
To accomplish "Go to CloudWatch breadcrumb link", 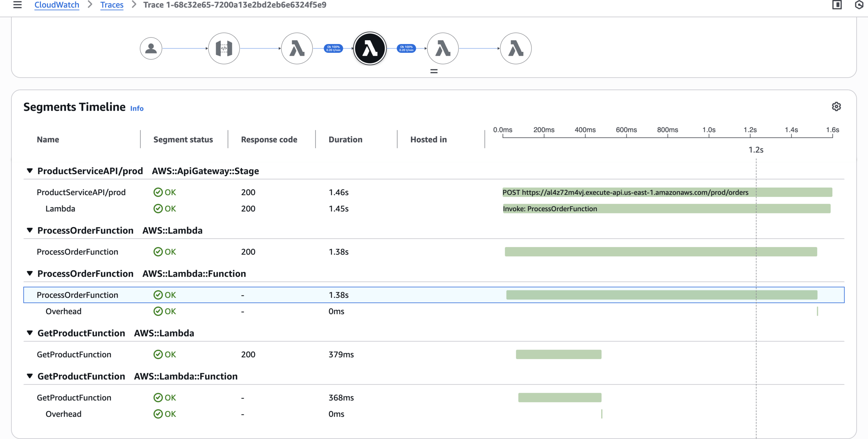I will coord(57,5).
